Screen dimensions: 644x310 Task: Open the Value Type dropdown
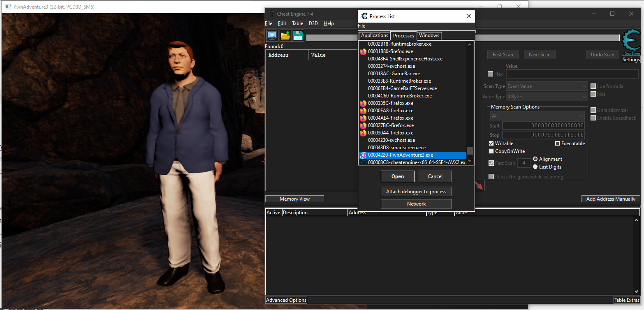coord(547,97)
